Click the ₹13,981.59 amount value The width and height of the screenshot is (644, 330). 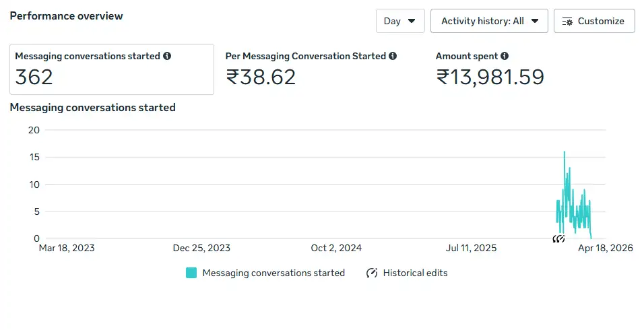pyautogui.click(x=490, y=77)
